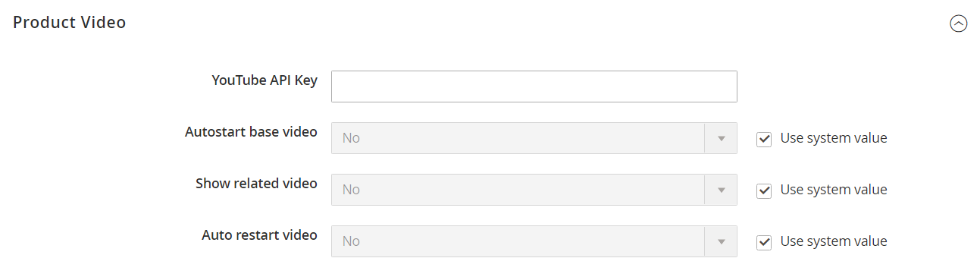Toggle the Use system value checkbox for Show related video
The image size is (980, 277).
[764, 190]
